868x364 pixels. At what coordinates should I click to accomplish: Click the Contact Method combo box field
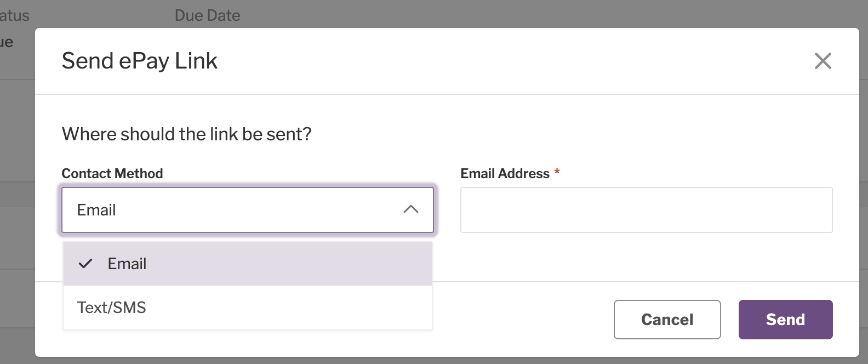point(248,210)
